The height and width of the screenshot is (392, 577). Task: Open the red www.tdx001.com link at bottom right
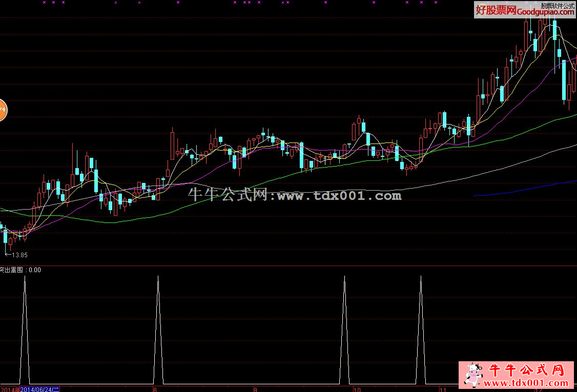click(529, 383)
